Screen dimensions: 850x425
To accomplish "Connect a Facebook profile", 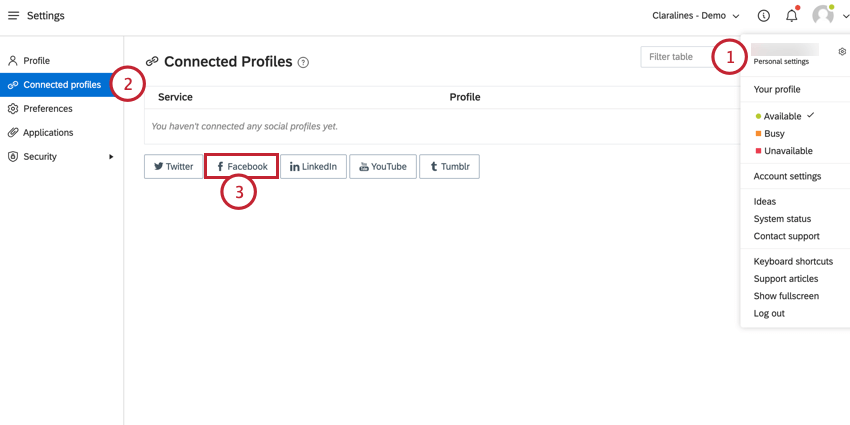I will tap(242, 166).
